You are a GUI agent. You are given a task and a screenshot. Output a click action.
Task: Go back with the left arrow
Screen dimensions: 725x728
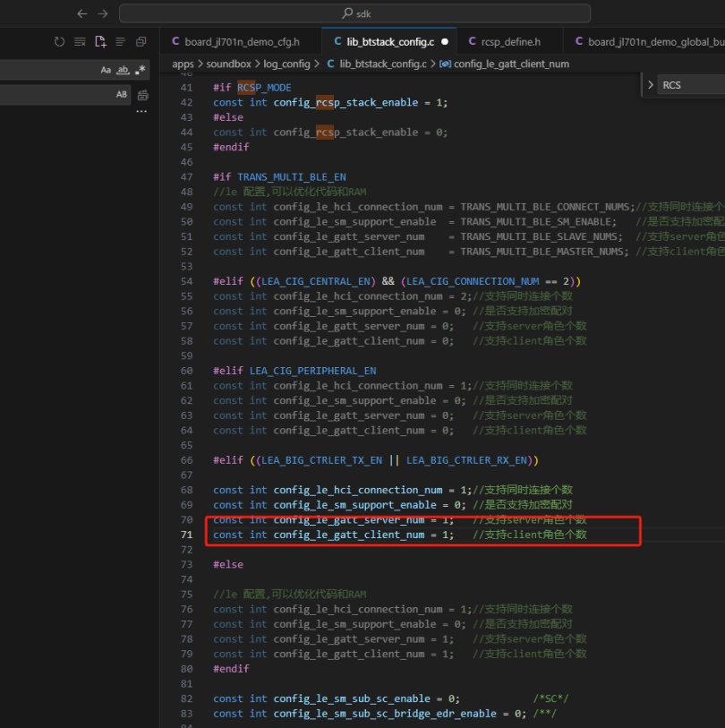click(x=82, y=14)
